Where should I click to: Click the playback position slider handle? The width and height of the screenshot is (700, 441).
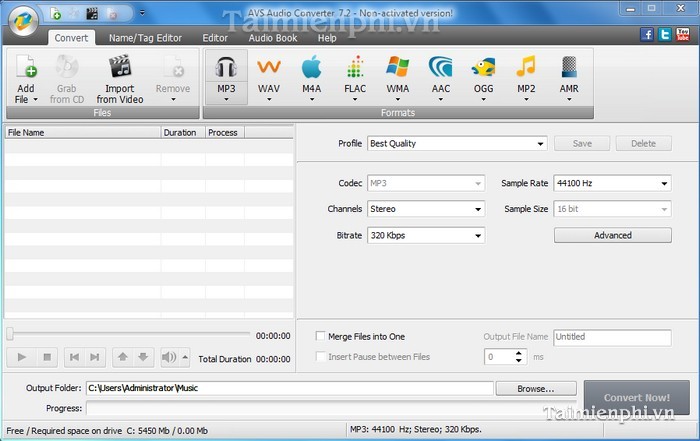[x=10, y=333]
